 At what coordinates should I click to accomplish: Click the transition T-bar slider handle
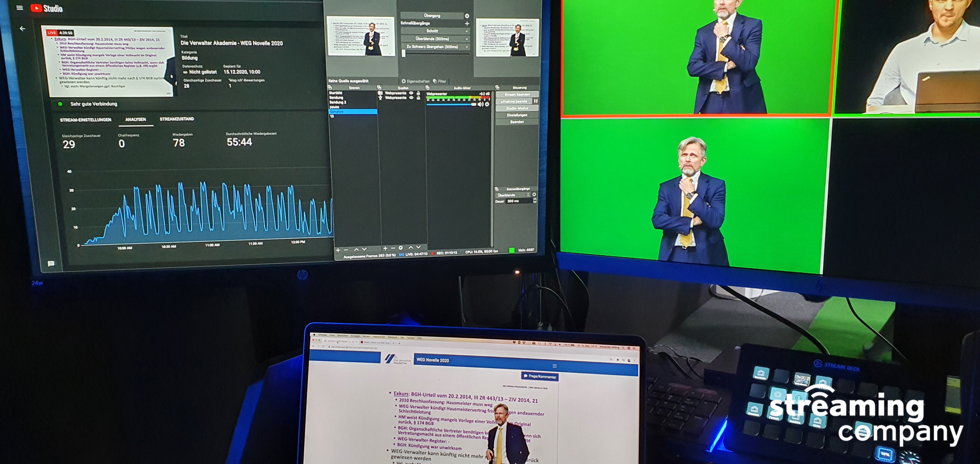[x=404, y=53]
